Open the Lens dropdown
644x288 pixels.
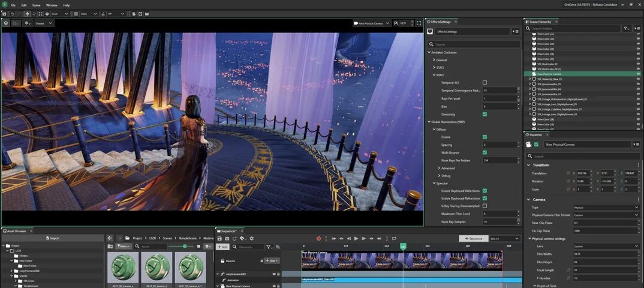[x=606, y=246]
